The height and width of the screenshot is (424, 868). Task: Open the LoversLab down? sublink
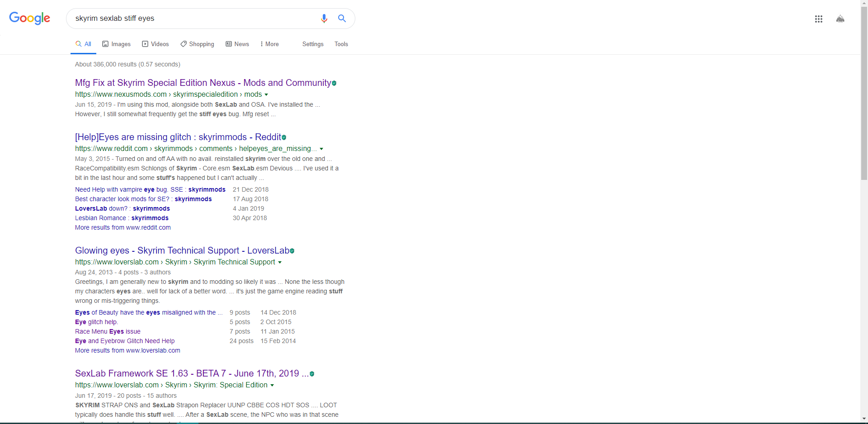(123, 208)
